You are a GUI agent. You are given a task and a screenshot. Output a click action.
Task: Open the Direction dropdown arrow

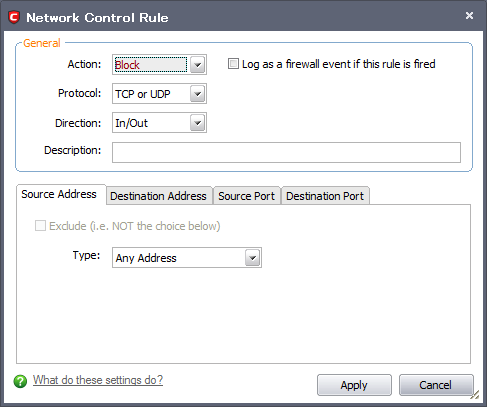pos(198,123)
